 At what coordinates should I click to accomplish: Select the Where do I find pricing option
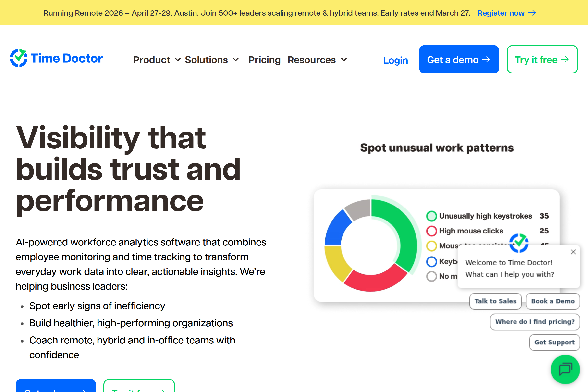(x=535, y=321)
